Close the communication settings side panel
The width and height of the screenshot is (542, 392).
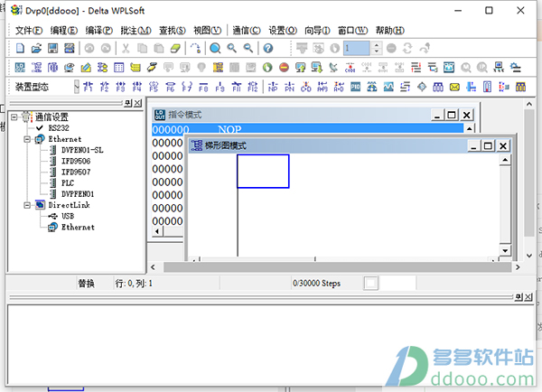pyautogui.click(x=137, y=103)
